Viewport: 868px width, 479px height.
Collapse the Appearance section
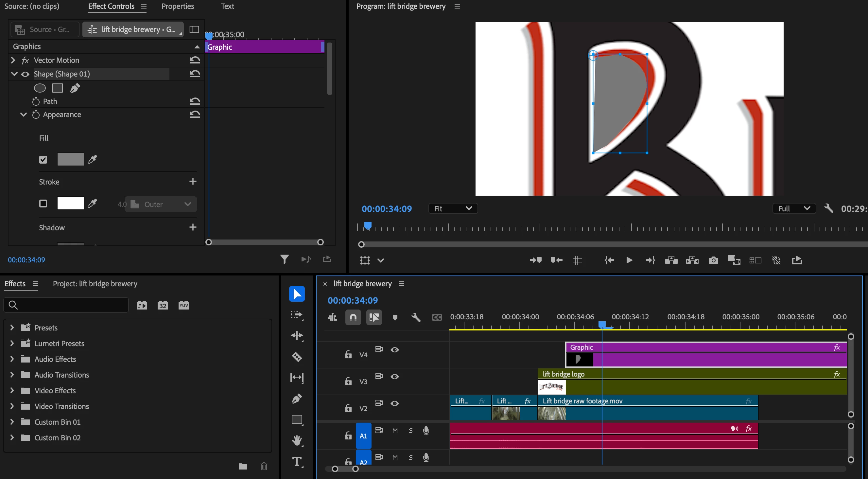(x=23, y=115)
